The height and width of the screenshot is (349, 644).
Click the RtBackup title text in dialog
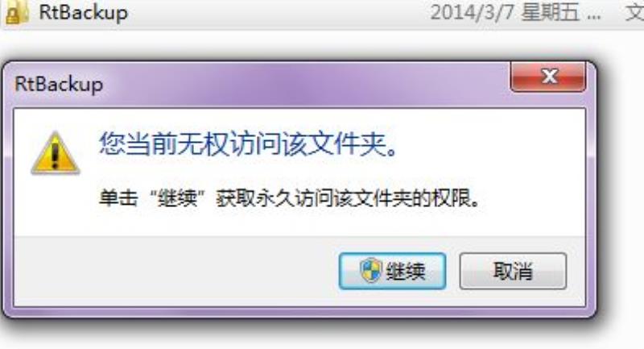[59, 85]
